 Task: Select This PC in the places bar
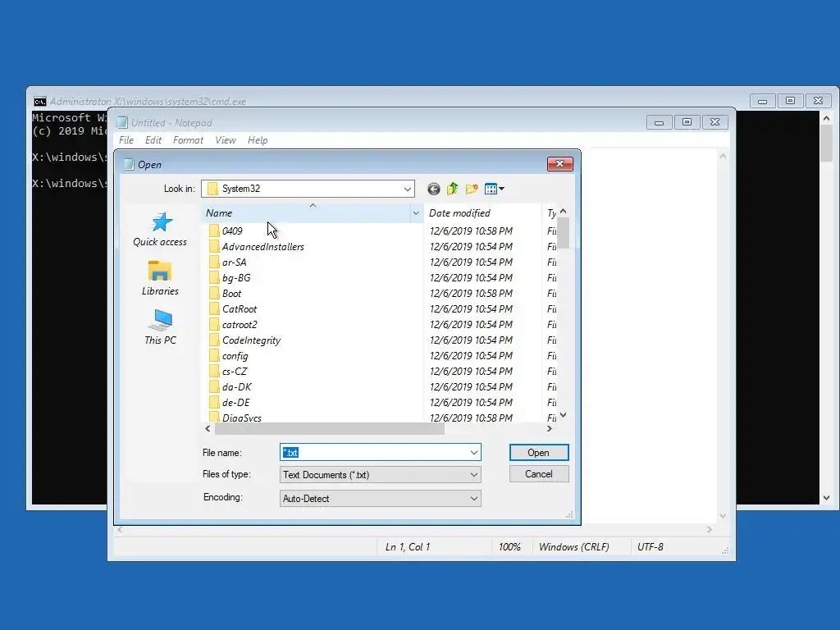tap(160, 327)
